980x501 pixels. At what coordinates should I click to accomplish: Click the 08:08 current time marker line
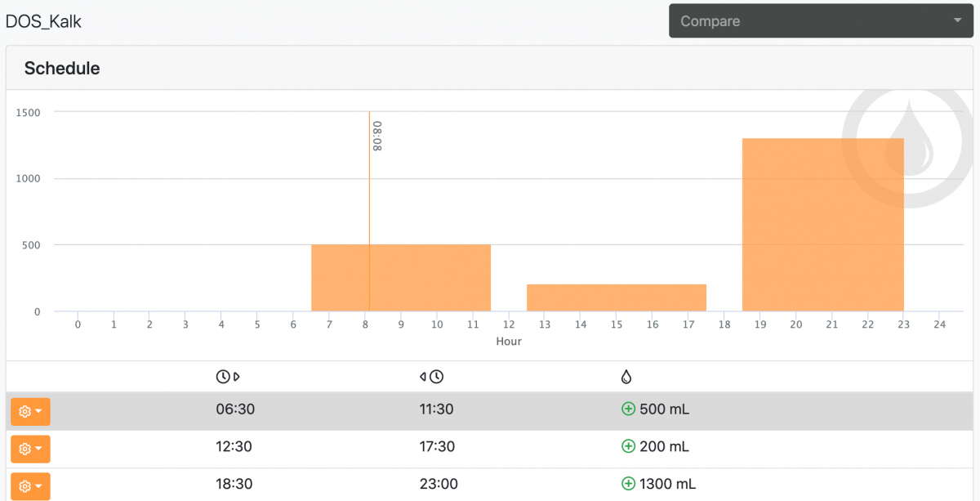369,211
